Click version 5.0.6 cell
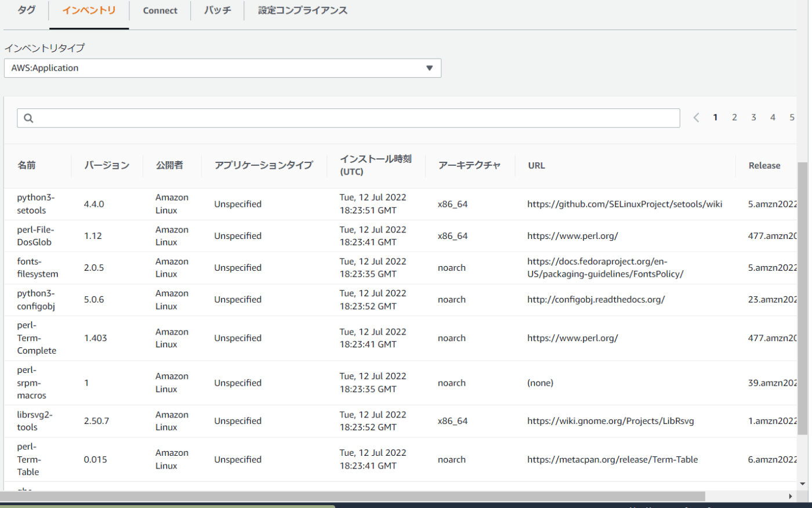The height and width of the screenshot is (508, 812). [x=94, y=300]
